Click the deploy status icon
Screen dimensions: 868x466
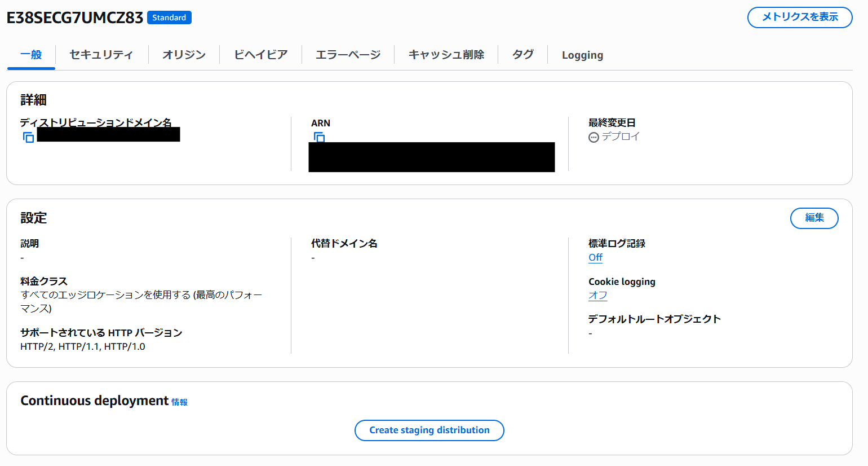(x=594, y=137)
